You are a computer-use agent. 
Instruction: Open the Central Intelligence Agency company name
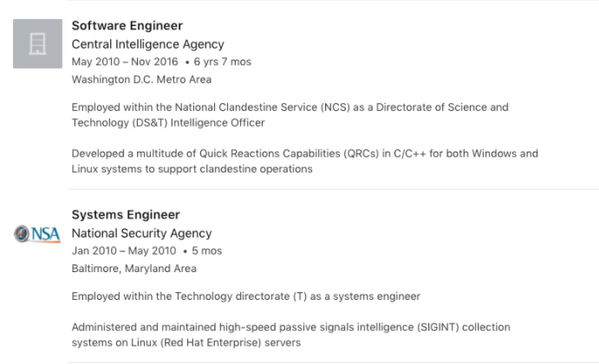click(148, 44)
